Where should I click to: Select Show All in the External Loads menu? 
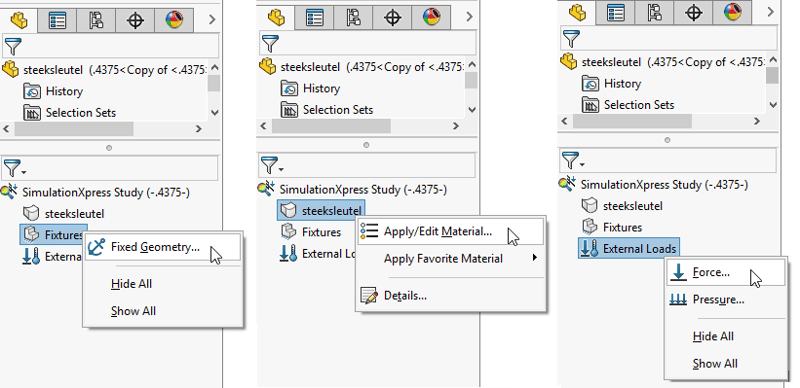[x=715, y=363]
